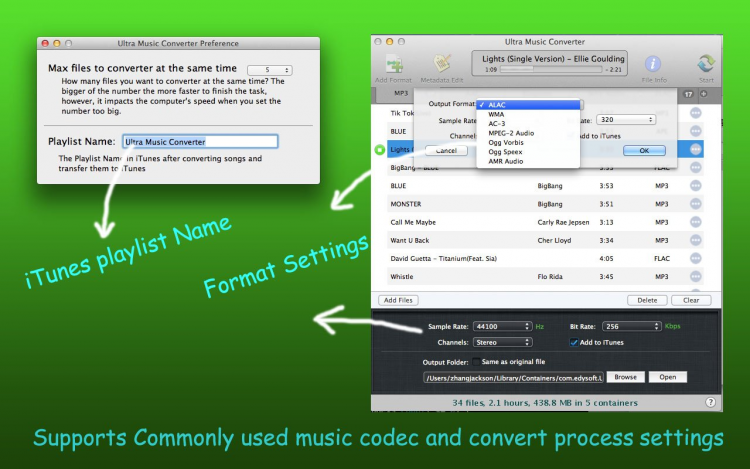Click the Cancel button in format sheet
The image size is (750, 469).
click(x=446, y=150)
